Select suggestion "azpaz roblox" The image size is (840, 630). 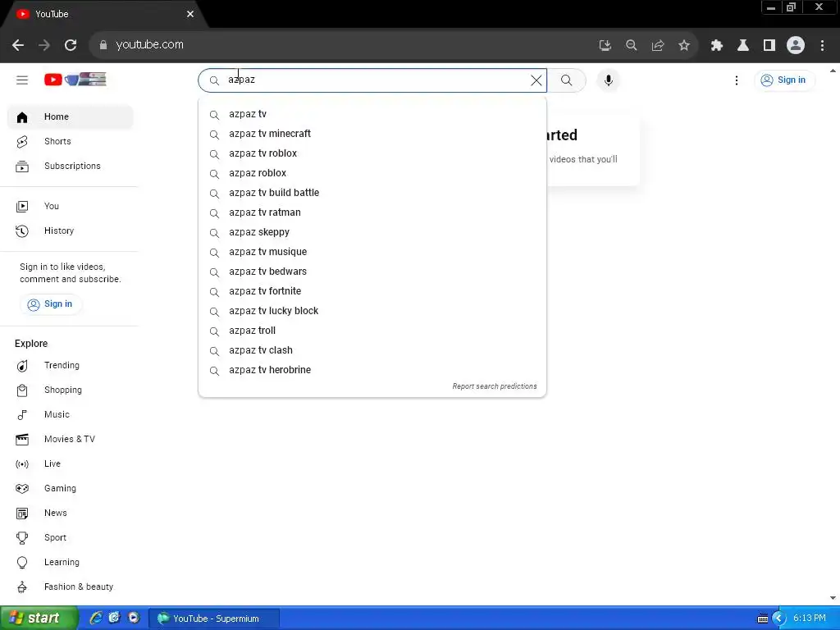click(372, 173)
